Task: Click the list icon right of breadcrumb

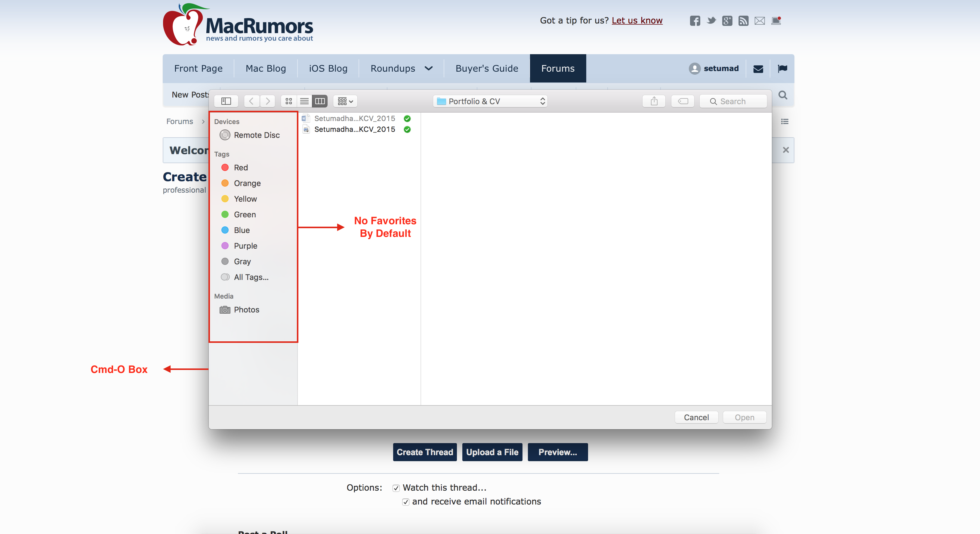Action: click(784, 121)
